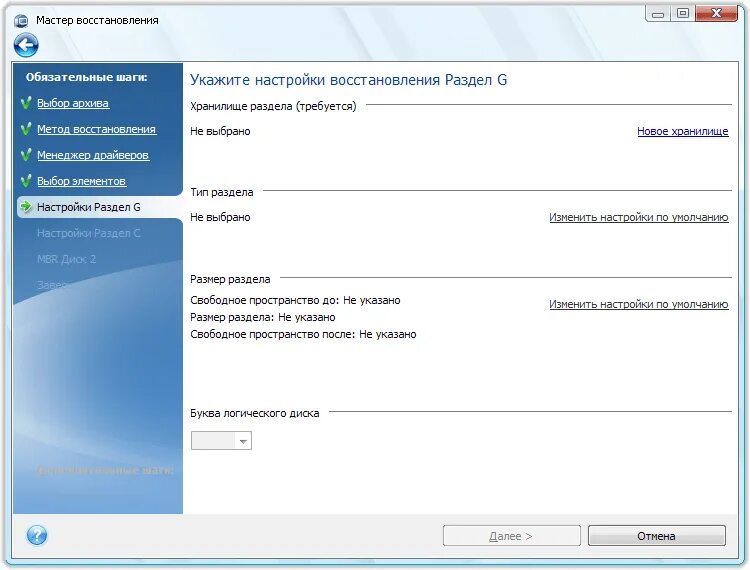Click the Новое хранилище link
750x570 pixels.
click(683, 131)
